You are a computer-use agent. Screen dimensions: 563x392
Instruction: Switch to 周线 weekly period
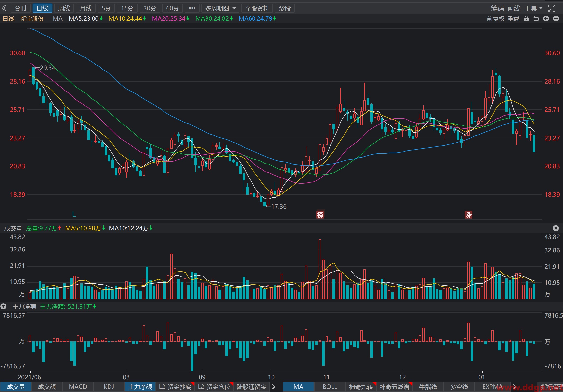(64, 8)
